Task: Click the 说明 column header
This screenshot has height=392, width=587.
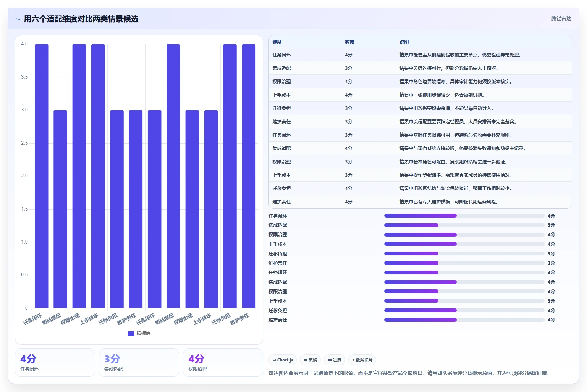Action: [404, 42]
